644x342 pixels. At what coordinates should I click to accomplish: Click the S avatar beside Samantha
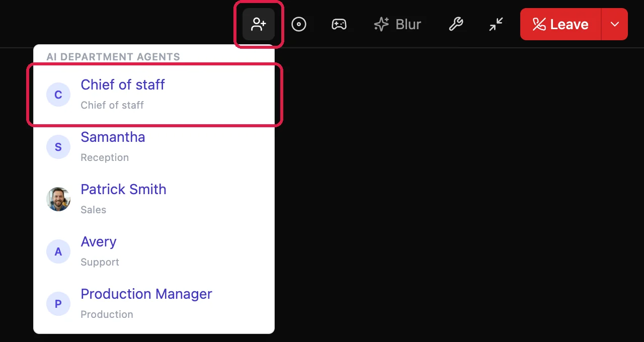58,147
